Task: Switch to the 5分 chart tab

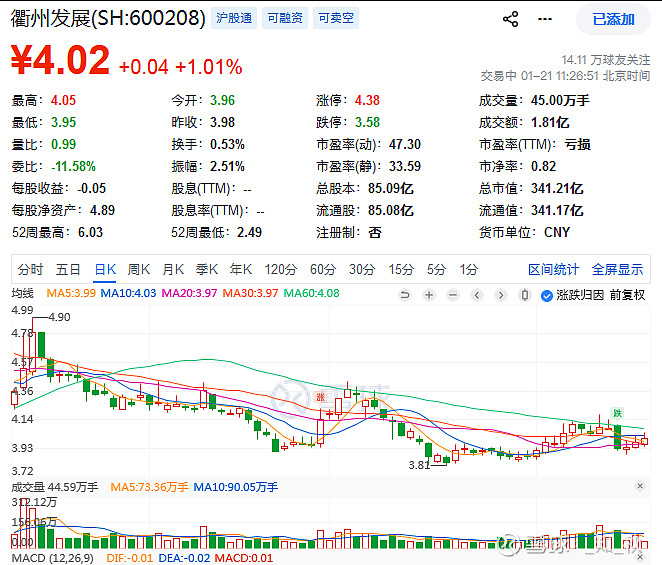Action: (x=436, y=269)
